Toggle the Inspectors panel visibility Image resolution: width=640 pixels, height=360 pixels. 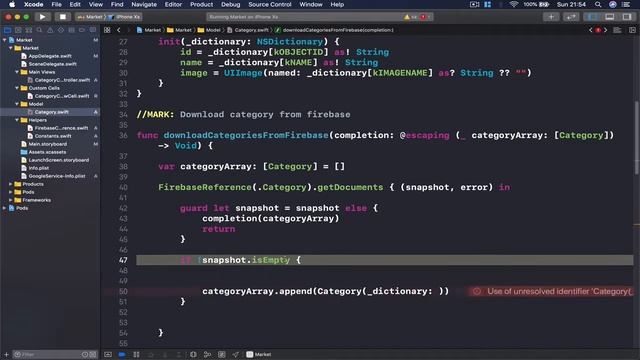[627, 17]
